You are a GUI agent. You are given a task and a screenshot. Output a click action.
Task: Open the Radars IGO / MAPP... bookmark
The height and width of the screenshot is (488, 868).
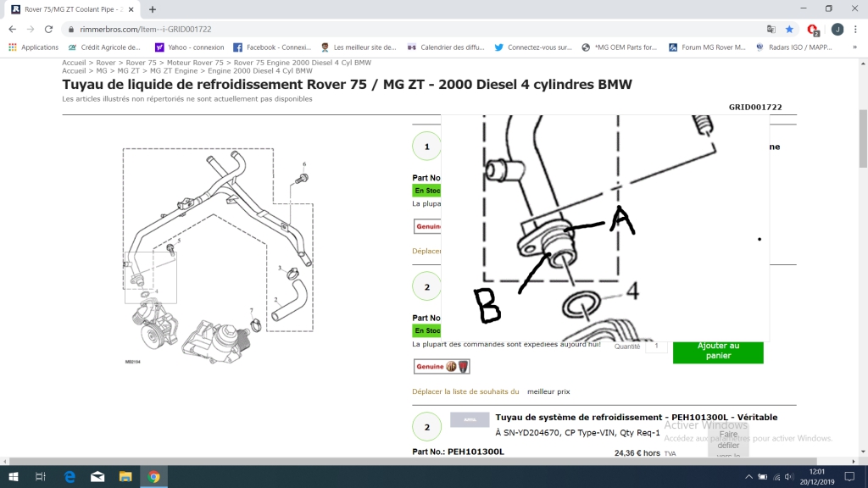point(793,47)
